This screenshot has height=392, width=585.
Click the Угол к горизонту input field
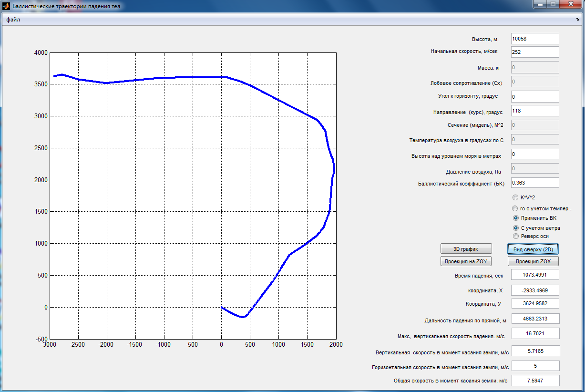pyautogui.click(x=534, y=96)
